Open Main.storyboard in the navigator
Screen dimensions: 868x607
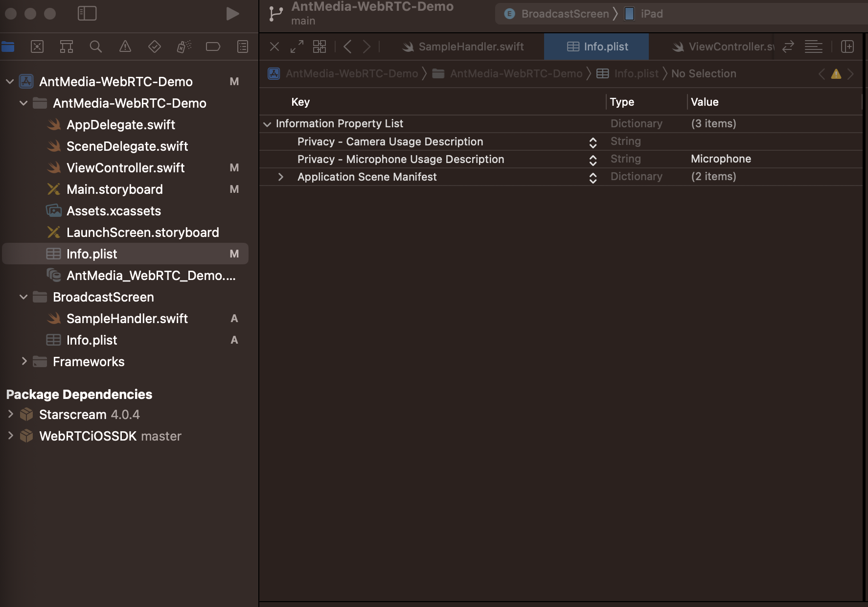click(114, 189)
